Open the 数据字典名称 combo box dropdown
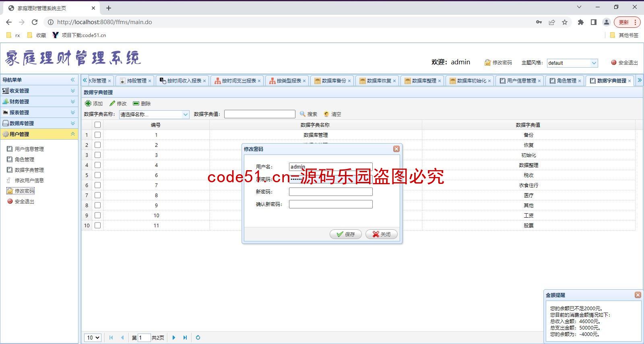 click(186, 114)
